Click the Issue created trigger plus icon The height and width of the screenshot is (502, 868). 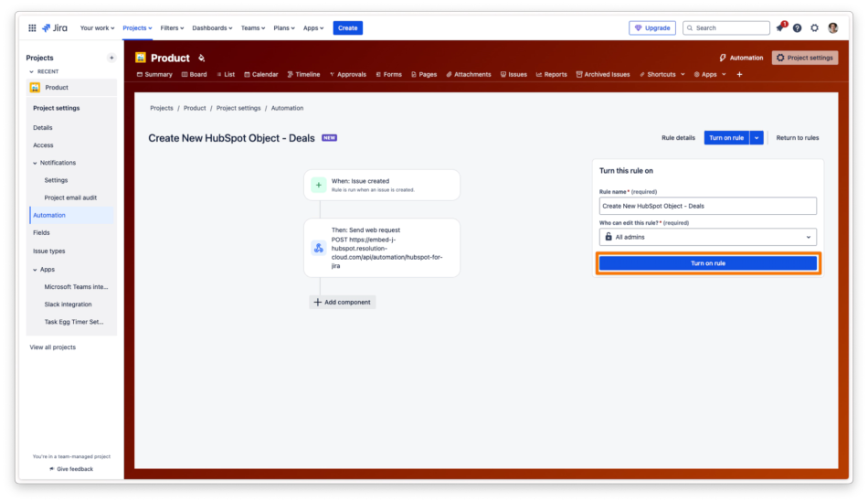pos(318,185)
